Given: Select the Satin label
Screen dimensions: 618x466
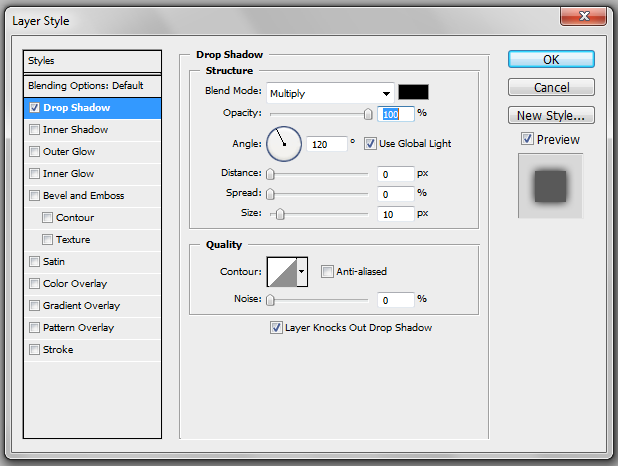Looking at the screenshot, I should tap(54, 261).
